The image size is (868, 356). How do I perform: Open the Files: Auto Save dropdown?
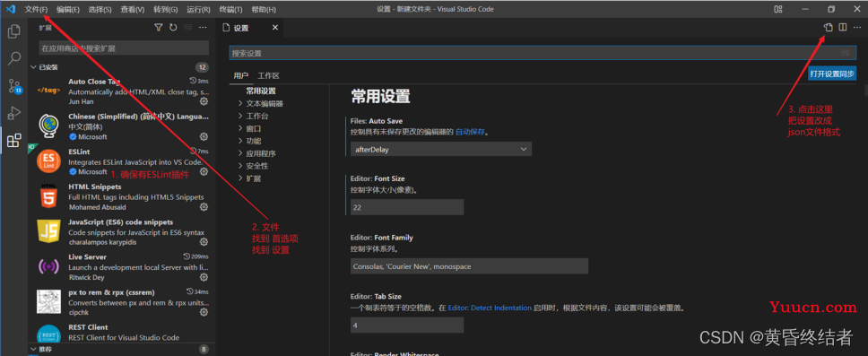click(x=440, y=149)
